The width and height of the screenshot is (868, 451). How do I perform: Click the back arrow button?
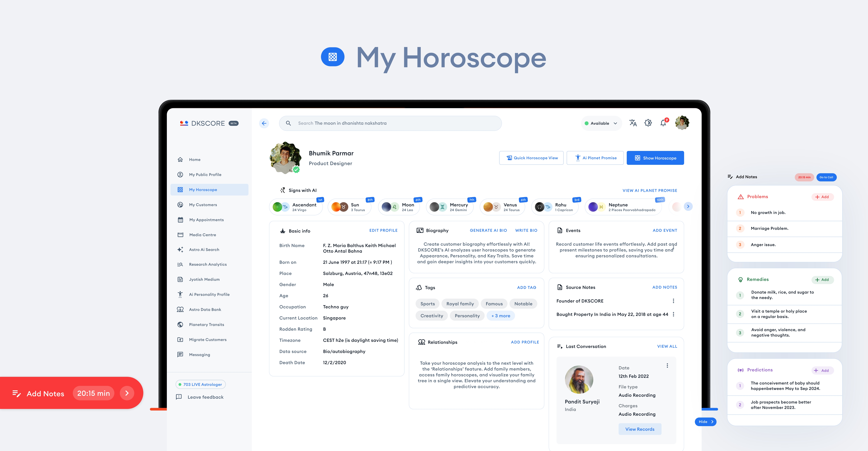click(x=264, y=123)
